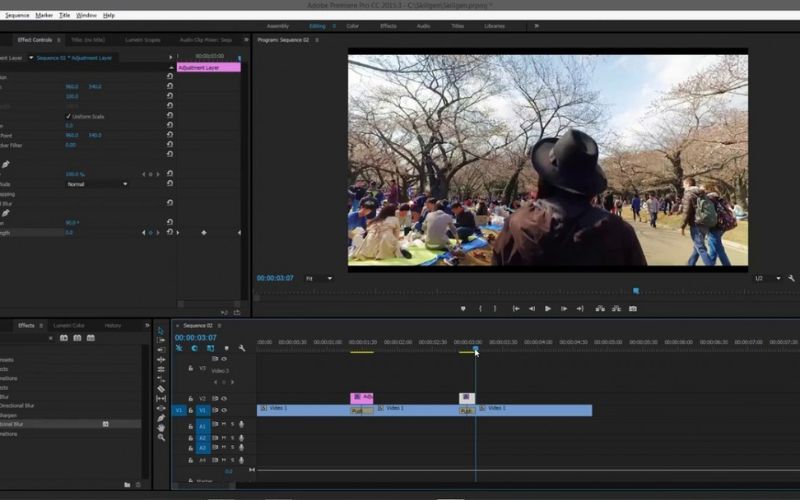Viewport: 800px width, 500px height.
Task: Step back one frame
Action: [x=532, y=309]
